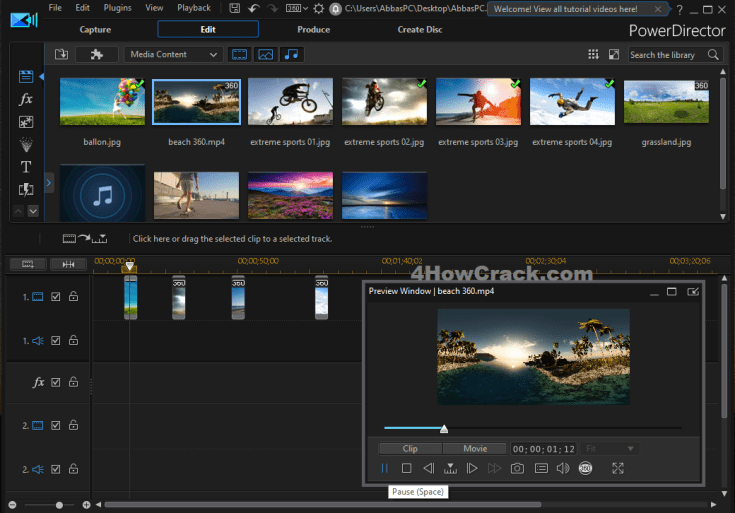The height and width of the screenshot is (513, 735).
Task: Toggle audio track 1 enable checkbox
Action: 56,340
